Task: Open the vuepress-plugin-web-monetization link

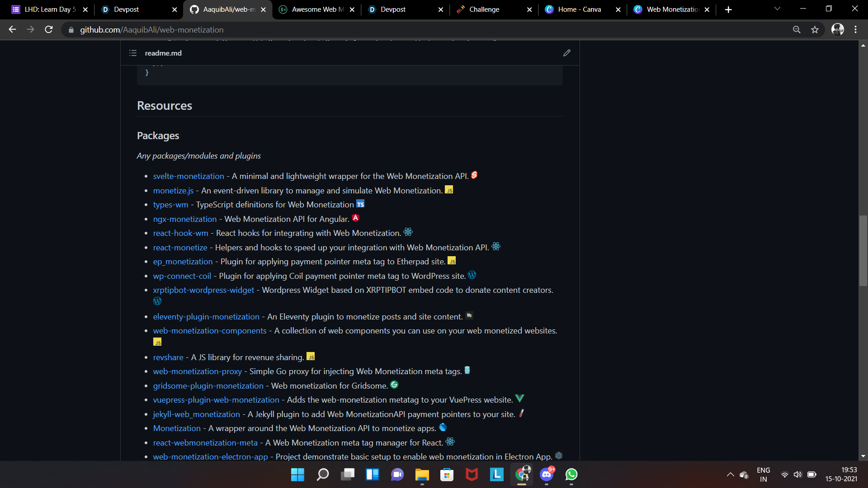Action: [216, 400]
